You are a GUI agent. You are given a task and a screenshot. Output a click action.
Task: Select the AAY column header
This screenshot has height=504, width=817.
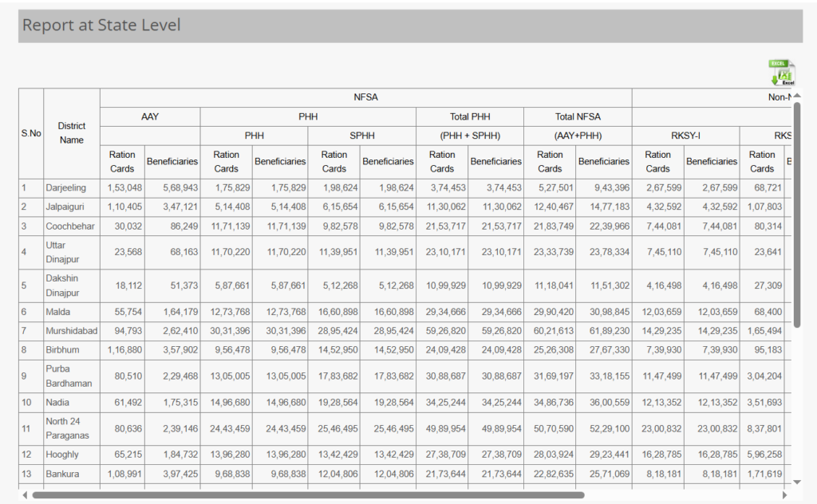coord(149,116)
